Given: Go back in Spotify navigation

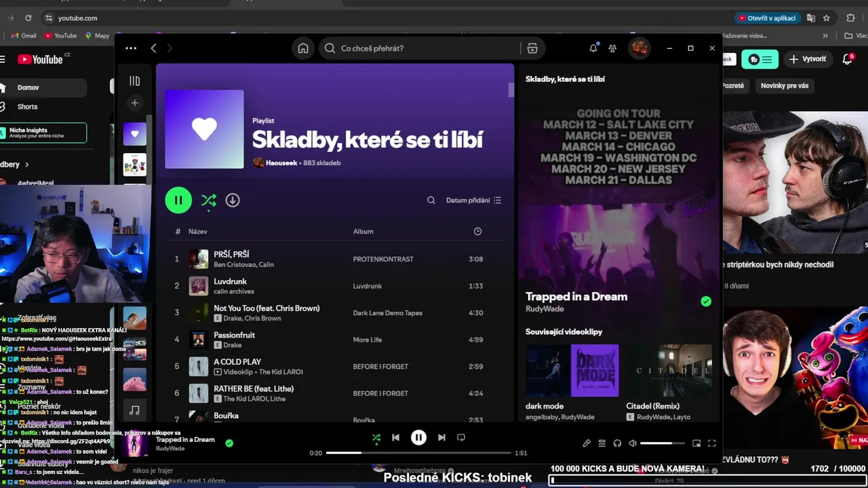Looking at the screenshot, I should 153,48.
